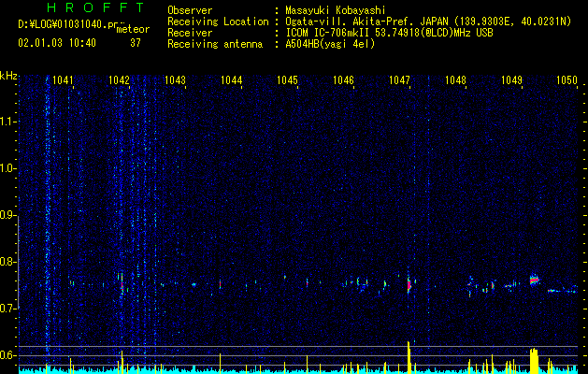Select observer name Masayuki Kobayashi
The image size is (588, 374).
pyautogui.click(x=336, y=10)
